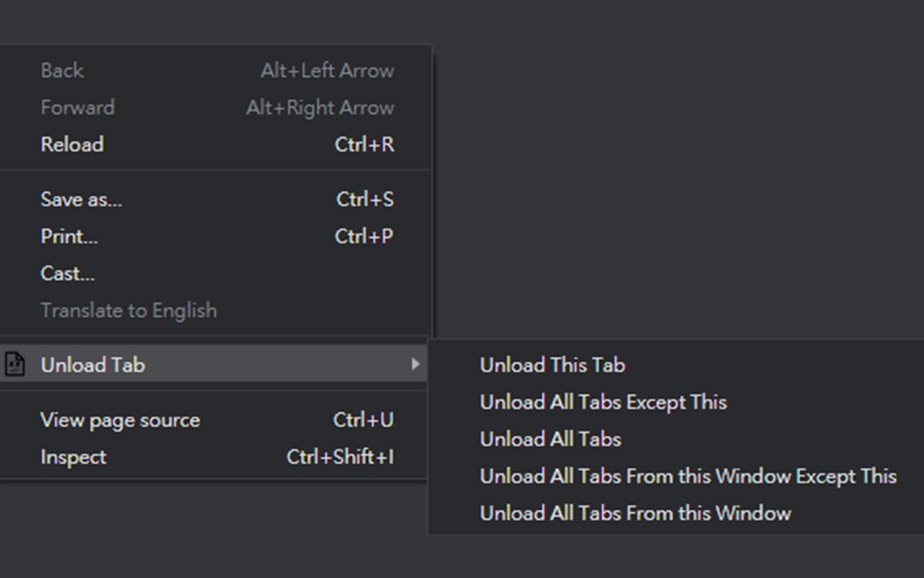Viewport: 924px width, 578px height.
Task: Select Unload This Tab
Action: 552,365
